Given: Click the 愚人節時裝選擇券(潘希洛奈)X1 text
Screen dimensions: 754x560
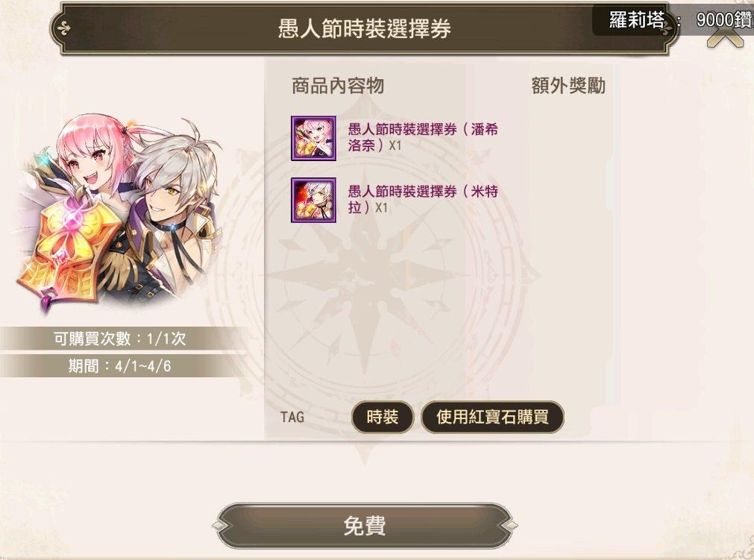Looking at the screenshot, I should pyautogui.click(x=423, y=137).
